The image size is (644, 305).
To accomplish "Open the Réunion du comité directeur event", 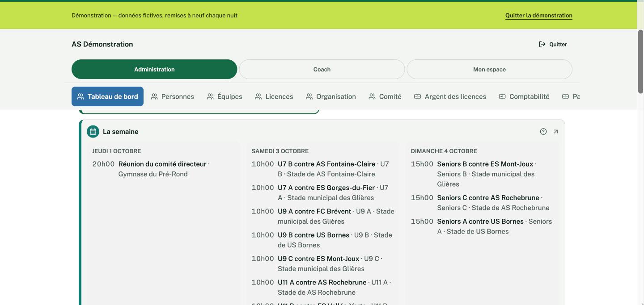I will click(162, 164).
